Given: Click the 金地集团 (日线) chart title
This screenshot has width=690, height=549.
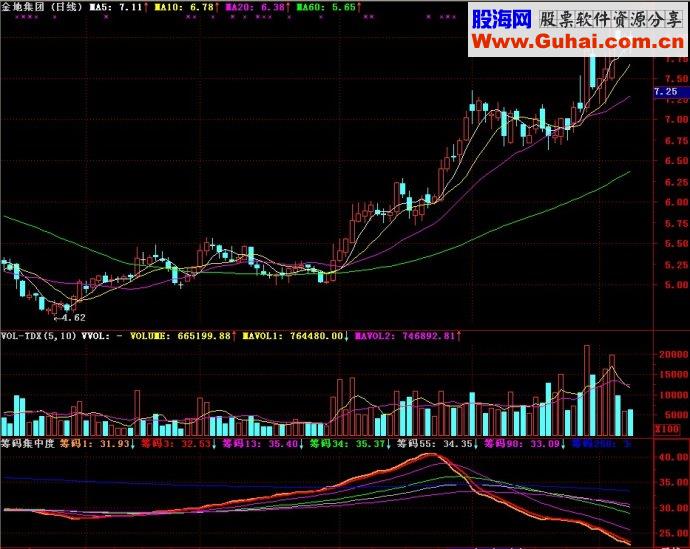Looking at the screenshot, I should point(42,7).
